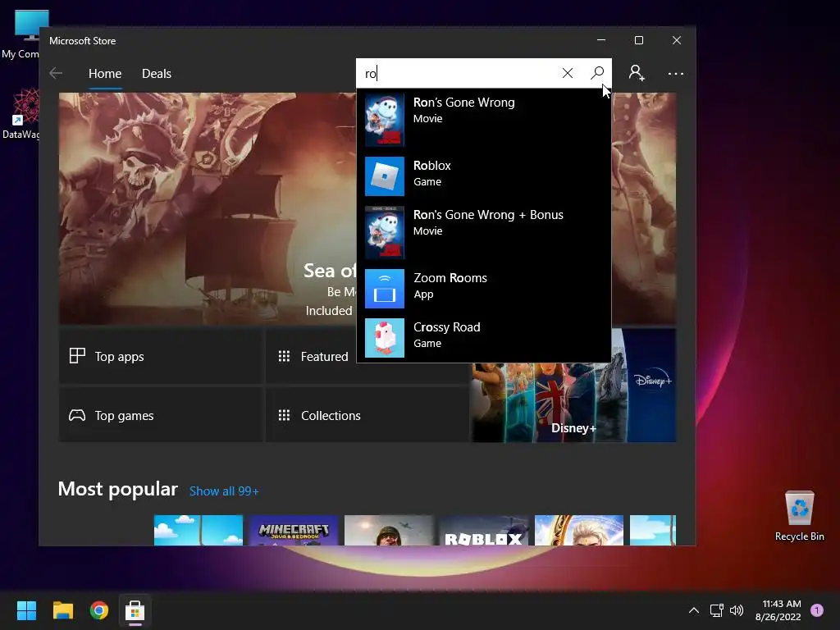
Task: Click the magnifier search icon
Action: pos(597,73)
